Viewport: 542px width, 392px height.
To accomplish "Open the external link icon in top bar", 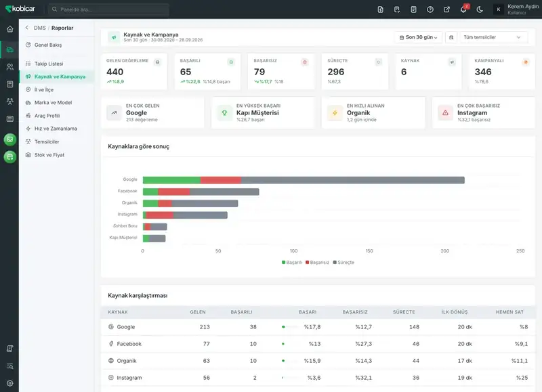I will (x=446, y=9).
